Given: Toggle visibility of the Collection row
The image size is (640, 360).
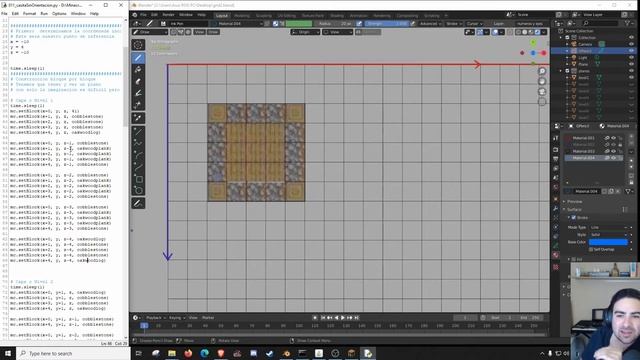Looking at the screenshot, I should tap(631, 38).
